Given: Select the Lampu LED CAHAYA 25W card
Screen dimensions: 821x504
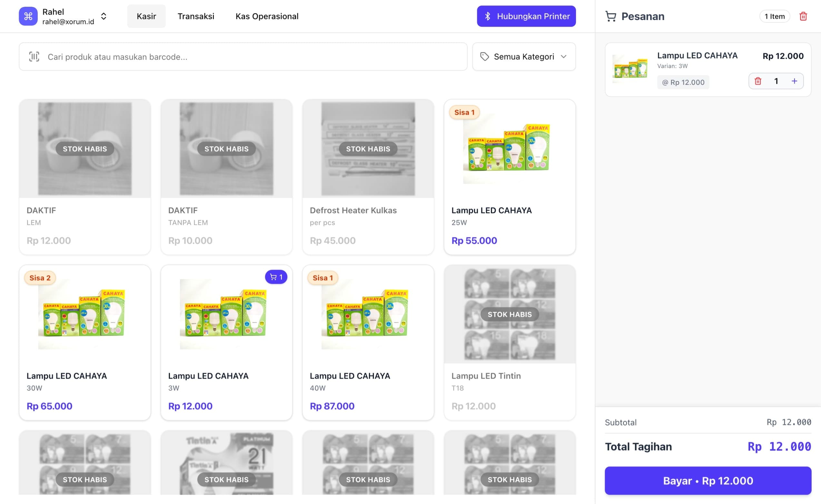Looking at the screenshot, I should coord(509,177).
